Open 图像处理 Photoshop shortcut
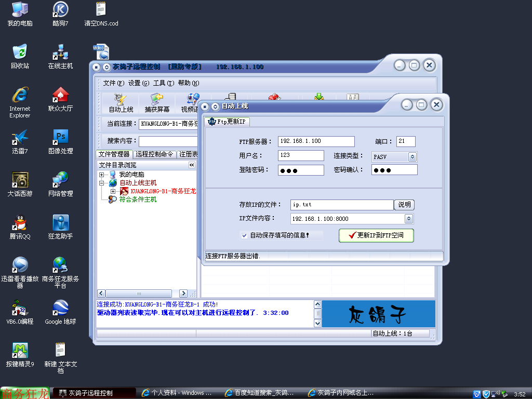532x399 pixels. (x=60, y=141)
